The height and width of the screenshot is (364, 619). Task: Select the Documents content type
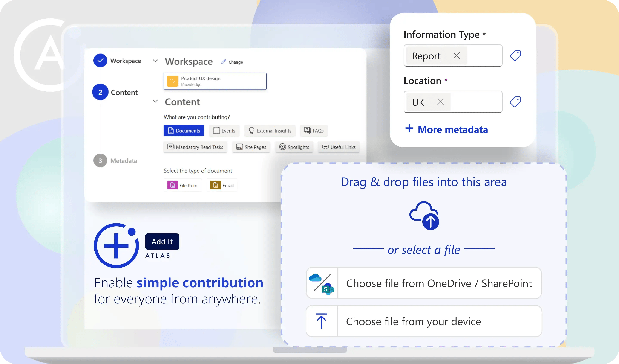click(x=184, y=131)
